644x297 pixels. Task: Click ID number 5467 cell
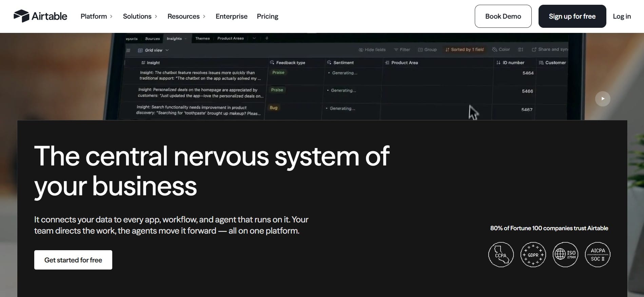527,110
